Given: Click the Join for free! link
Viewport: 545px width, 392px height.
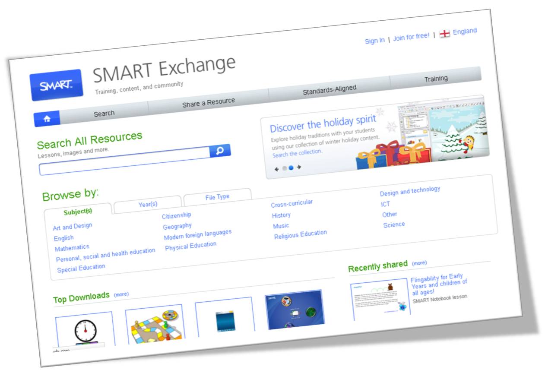Looking at the screenshot, I should point(411,37).
